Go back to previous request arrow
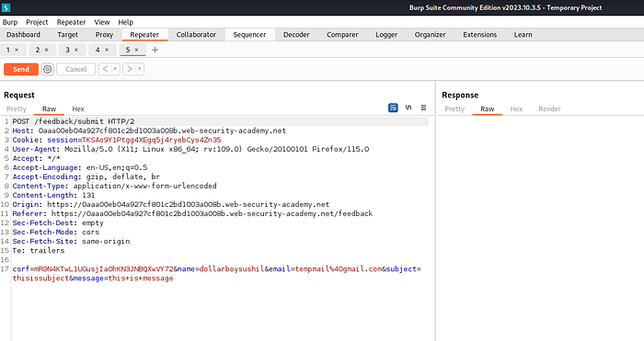644x341 pixels. 105,69
